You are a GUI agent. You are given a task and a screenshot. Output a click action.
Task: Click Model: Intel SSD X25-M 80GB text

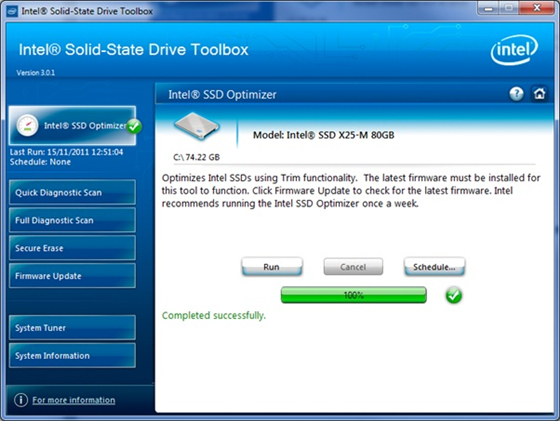click(324, 135)
